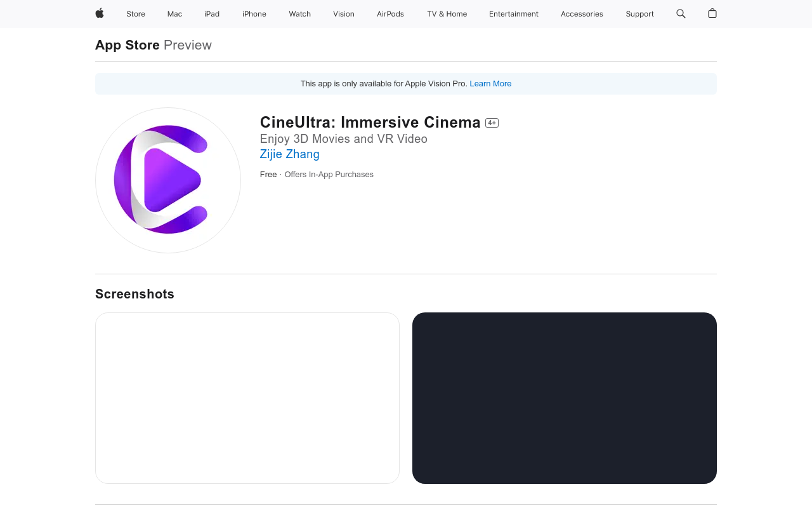Open the Vision menu item

click(x=344, y=14)
